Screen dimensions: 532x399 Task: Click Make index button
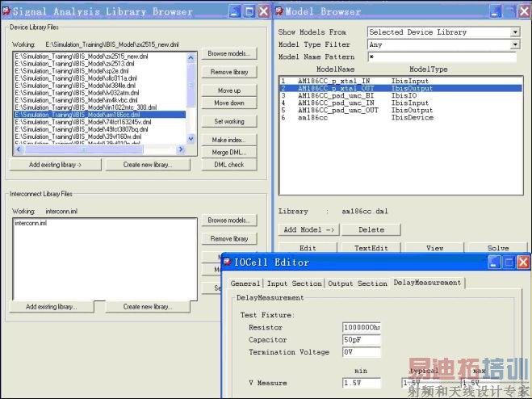tap(229, 140)
